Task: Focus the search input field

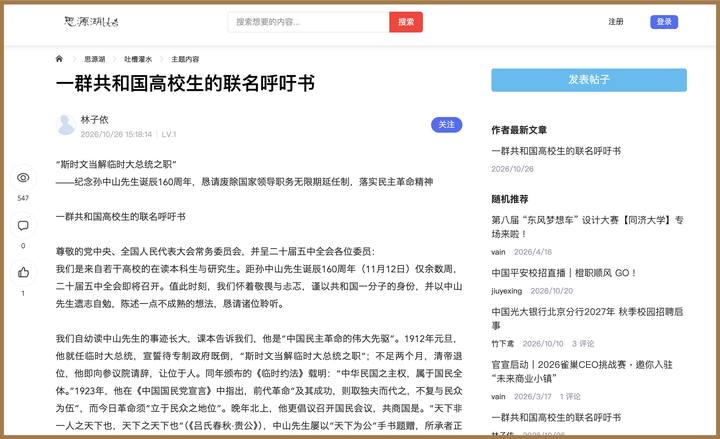Action: coord(309,22)
